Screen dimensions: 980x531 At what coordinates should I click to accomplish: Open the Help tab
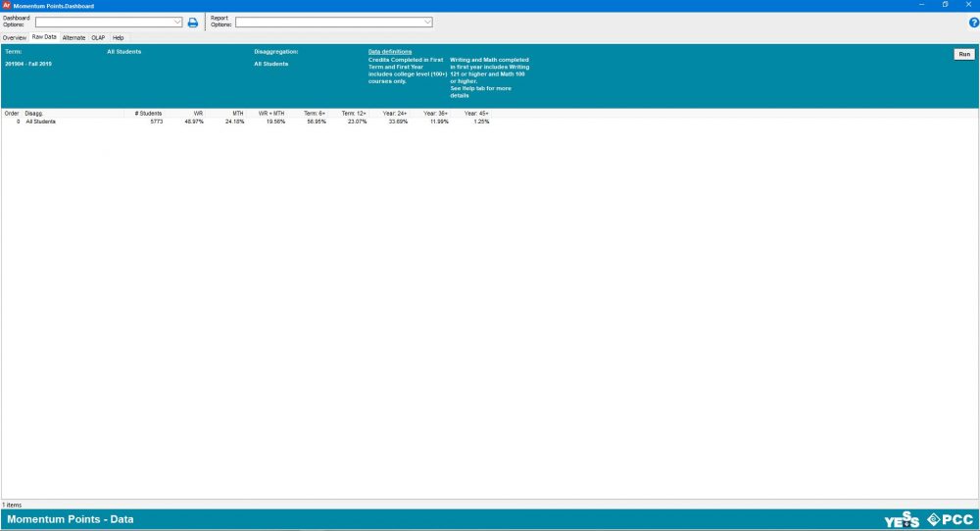[x=119, y=37]
